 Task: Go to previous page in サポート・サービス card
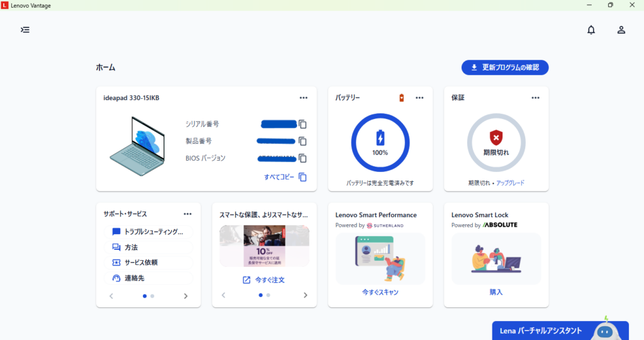tap(111, 296)
